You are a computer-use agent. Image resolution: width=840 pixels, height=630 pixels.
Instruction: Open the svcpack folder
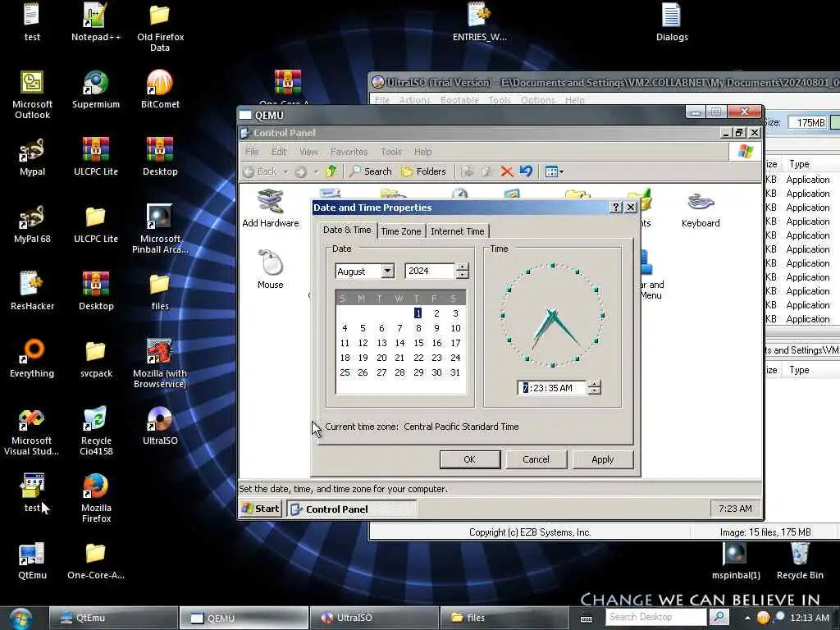coord(96,358)
